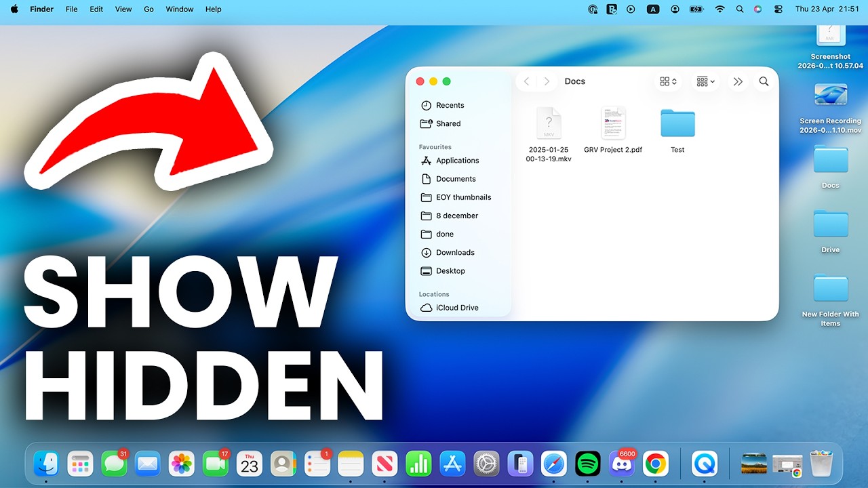Open 8 december folder in sidebar

tap(450, 216)
